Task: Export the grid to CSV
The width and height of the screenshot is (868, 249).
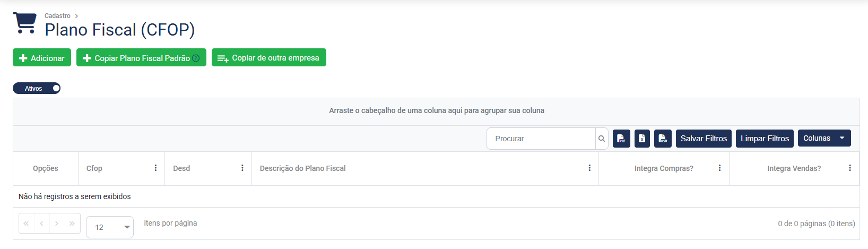Action: coord(663,139)
